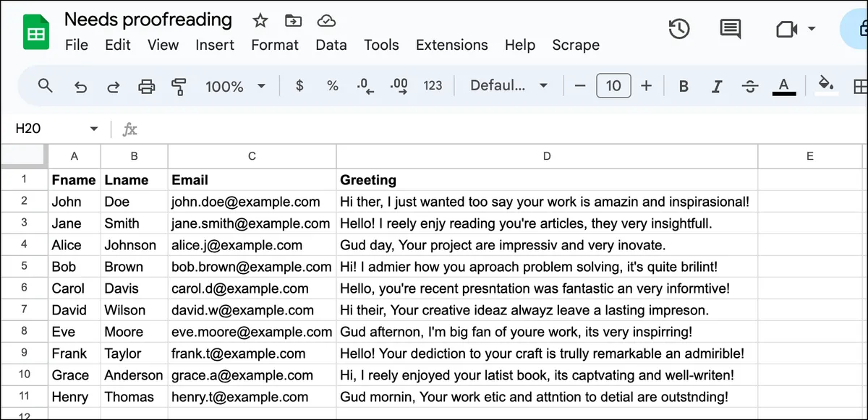Expand the video call options arrow
The height and width of the screenshot is (420, 868).
coord(811,30)
